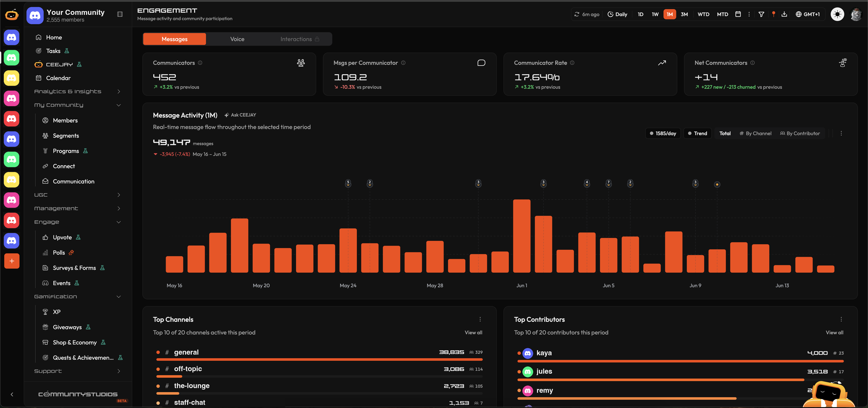Viewport: 868px width, 408px height.
Task: Set time range to MTD
Action: coord(722,14)
